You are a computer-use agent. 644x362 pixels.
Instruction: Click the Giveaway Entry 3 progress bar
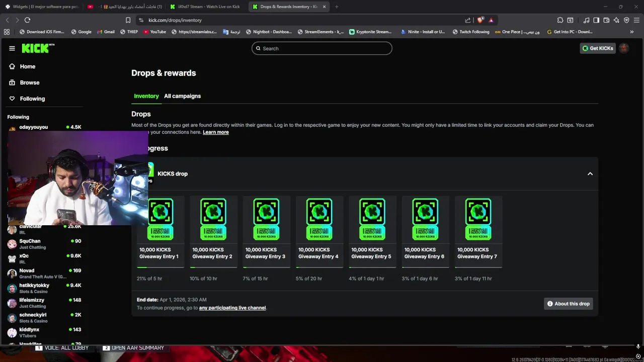266,267
